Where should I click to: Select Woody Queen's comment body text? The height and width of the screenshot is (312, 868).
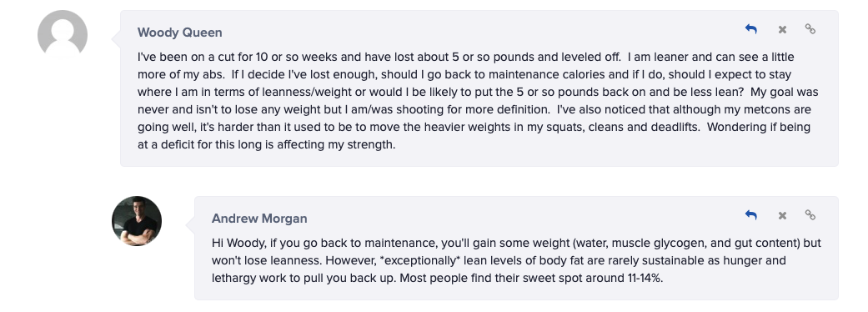pos(478,100)
